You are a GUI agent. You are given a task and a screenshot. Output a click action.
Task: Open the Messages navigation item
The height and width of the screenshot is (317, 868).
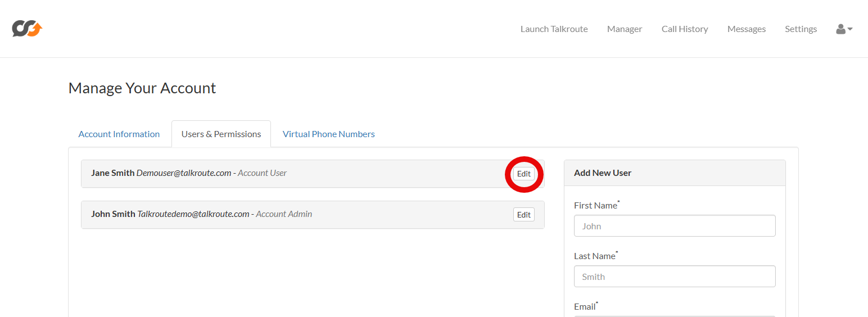coord(746,29)
